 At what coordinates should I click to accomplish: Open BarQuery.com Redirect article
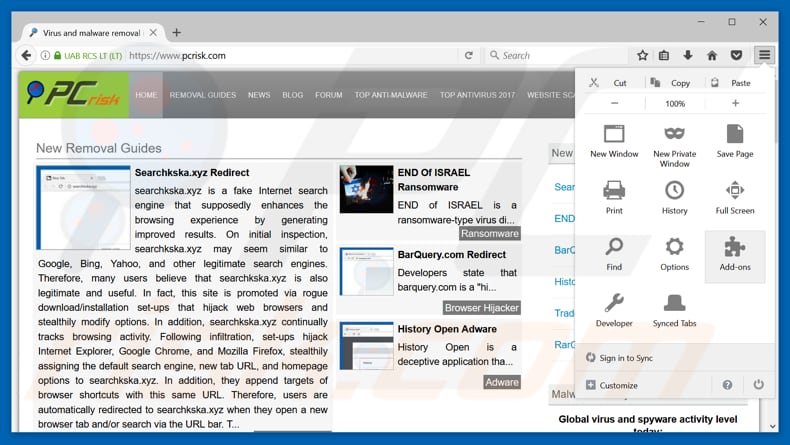451,255
